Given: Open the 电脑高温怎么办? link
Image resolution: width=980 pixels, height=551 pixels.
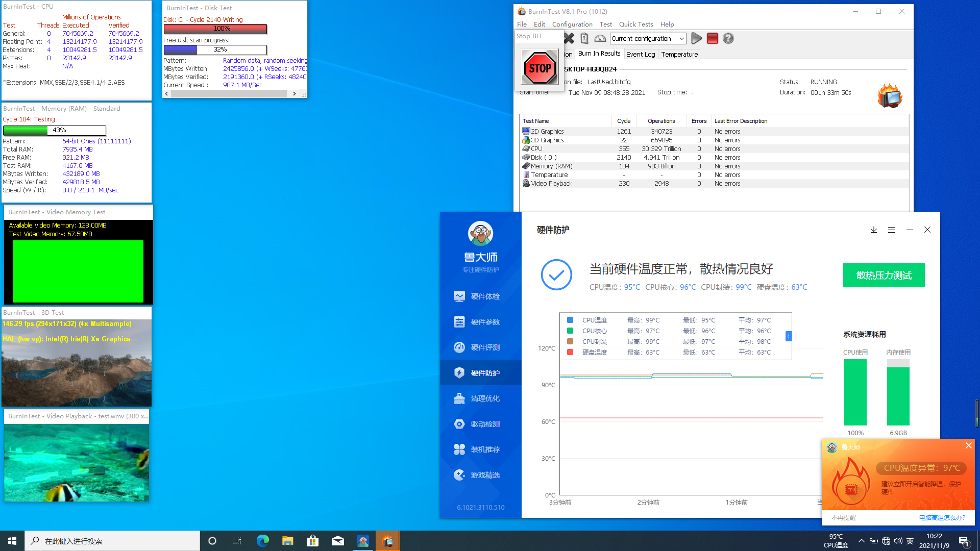Looking at the screenshot, I should [x=942, y=517].
